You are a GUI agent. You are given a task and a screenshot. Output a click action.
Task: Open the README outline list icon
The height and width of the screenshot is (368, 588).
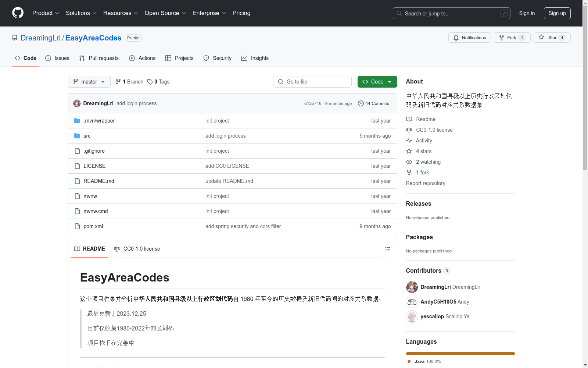[x=387, y=249]
